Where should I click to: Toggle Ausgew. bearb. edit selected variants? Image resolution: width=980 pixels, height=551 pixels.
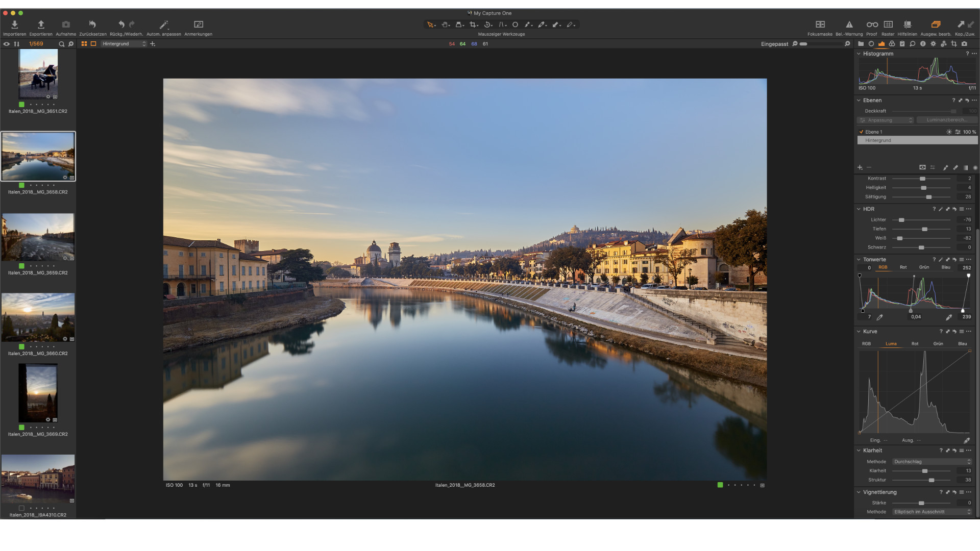pos(936,24)
